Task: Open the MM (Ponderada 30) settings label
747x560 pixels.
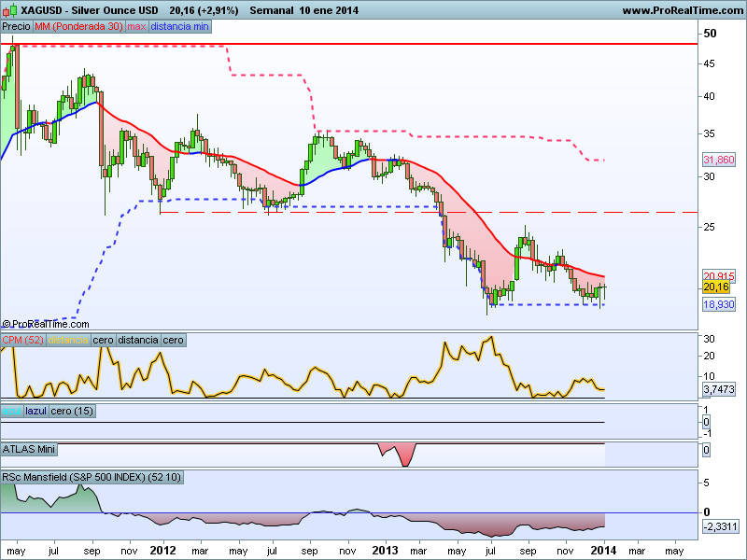Action: point(78,26)
